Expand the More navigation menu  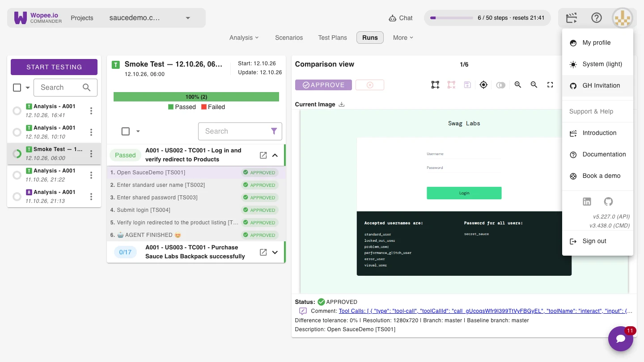403,38
